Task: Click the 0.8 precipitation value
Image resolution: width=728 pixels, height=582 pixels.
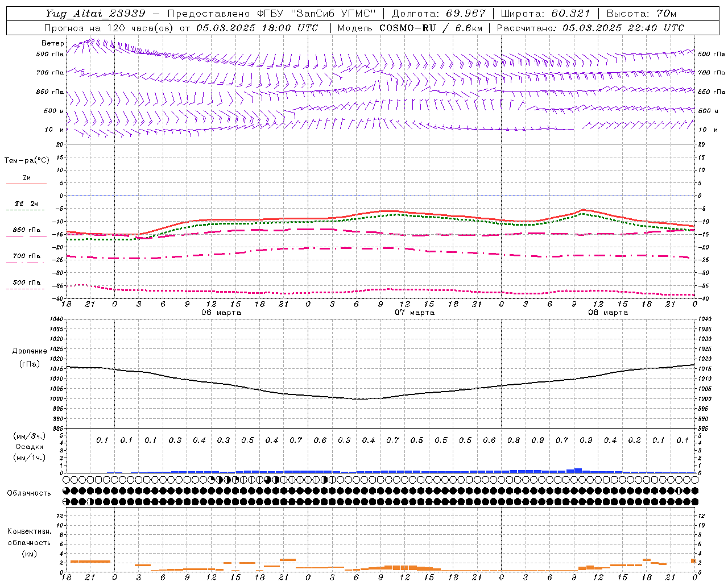Action: [514, 440]
